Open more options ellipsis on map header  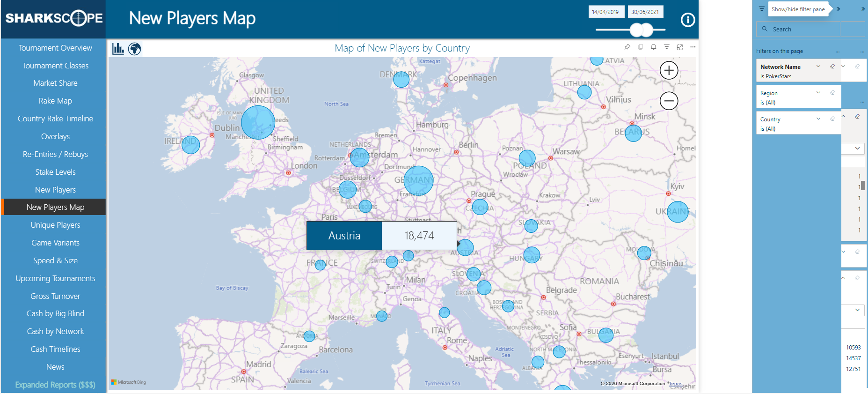point(693,47)
